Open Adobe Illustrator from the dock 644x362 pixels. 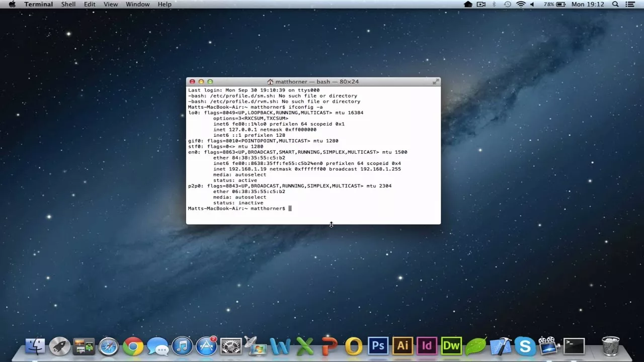[x=403, y=346]
